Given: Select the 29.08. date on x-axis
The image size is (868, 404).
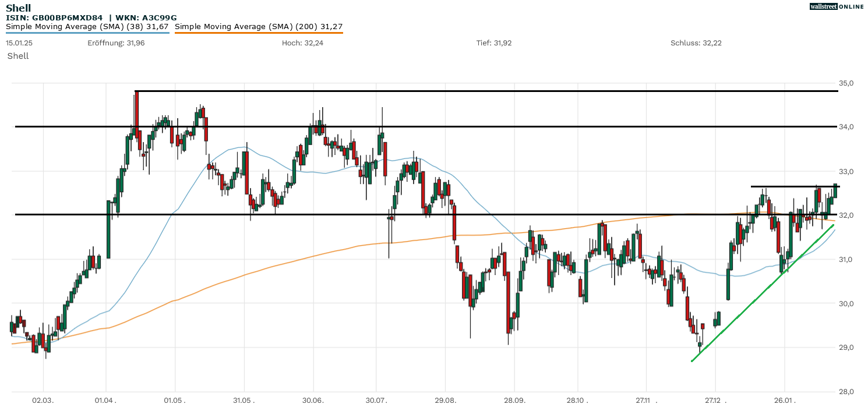Looking at the screenshot, I should click(x=445, y=401).
